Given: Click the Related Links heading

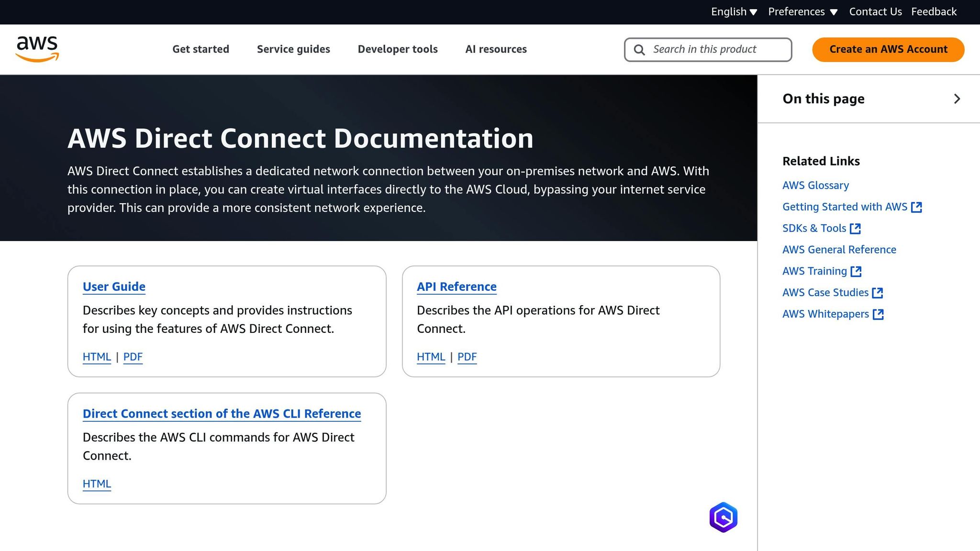Looking at the screenshot, I should (821, 161).
